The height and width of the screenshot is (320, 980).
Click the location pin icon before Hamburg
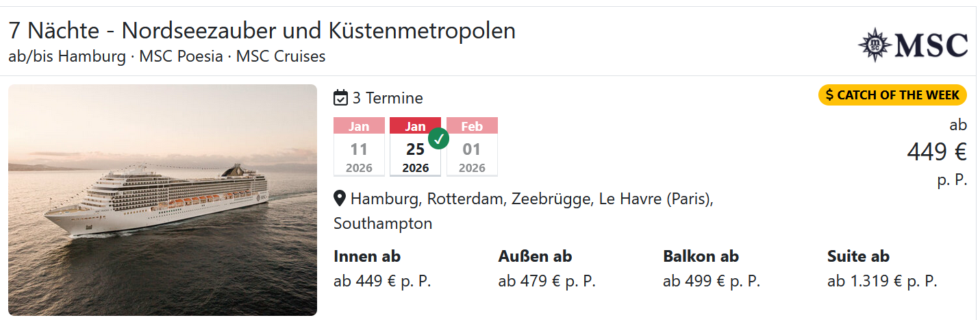pyautogui.click(x=340, y=199)
